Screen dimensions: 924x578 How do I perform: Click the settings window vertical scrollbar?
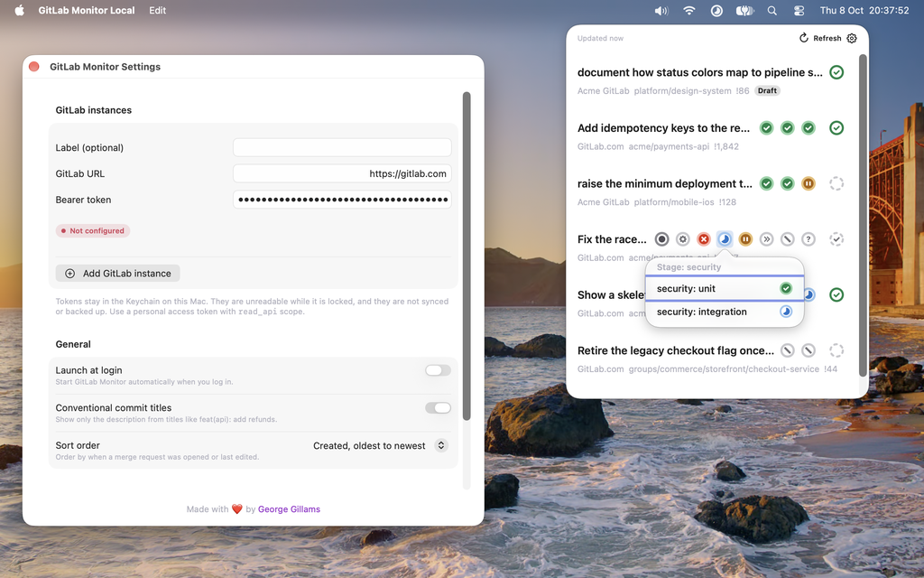point(467,256)
